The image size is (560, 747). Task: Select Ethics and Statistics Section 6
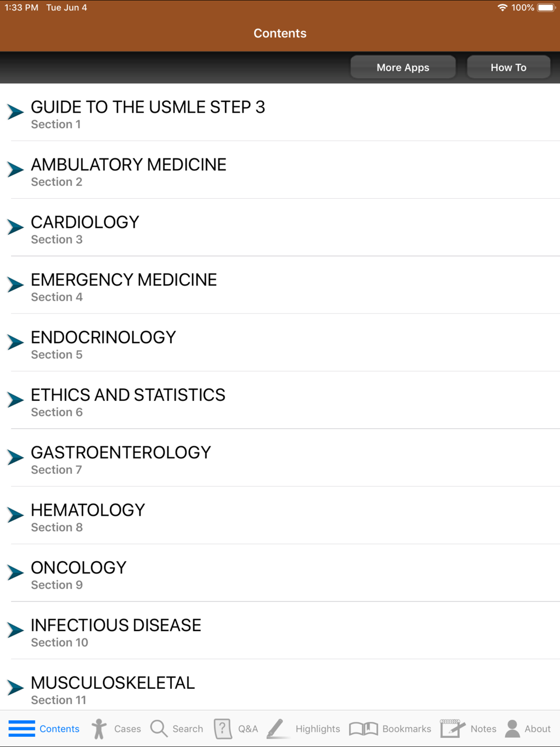point(280,401)
